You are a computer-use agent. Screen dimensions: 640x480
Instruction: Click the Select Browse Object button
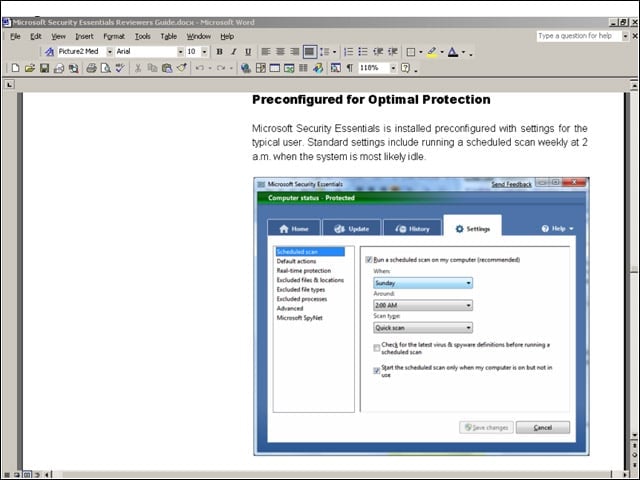coord(634,454)
